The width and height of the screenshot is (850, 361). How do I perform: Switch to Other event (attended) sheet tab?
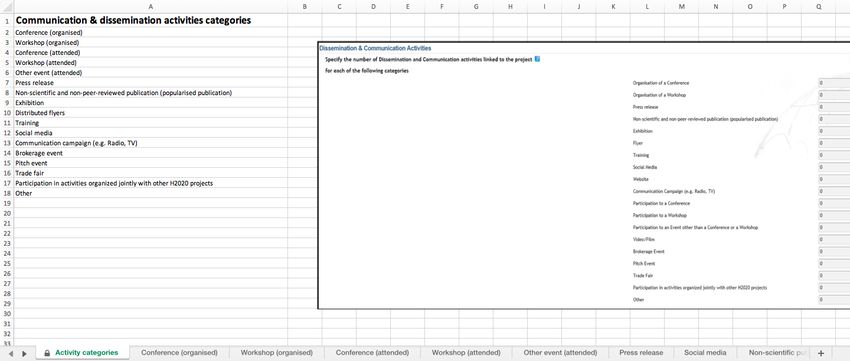[561, 352]
